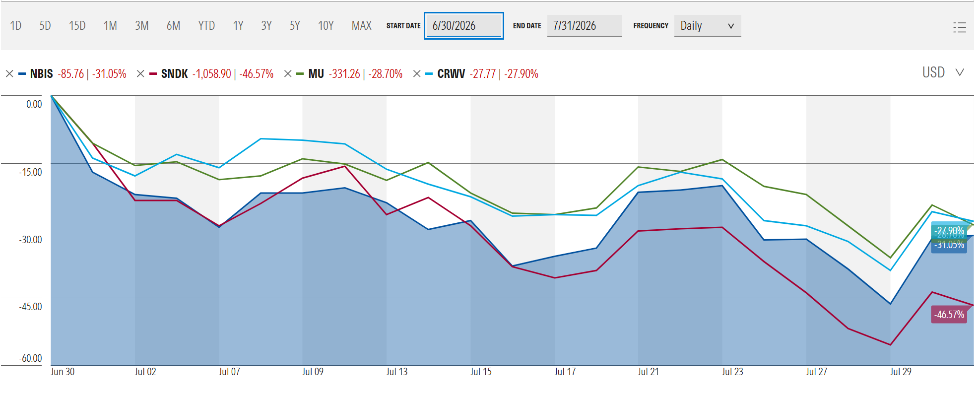The height and width of the screenshot is (396, 980).
Task: Click the SNDK change value -1,058.90 | -46.57%
Action: 233,74
